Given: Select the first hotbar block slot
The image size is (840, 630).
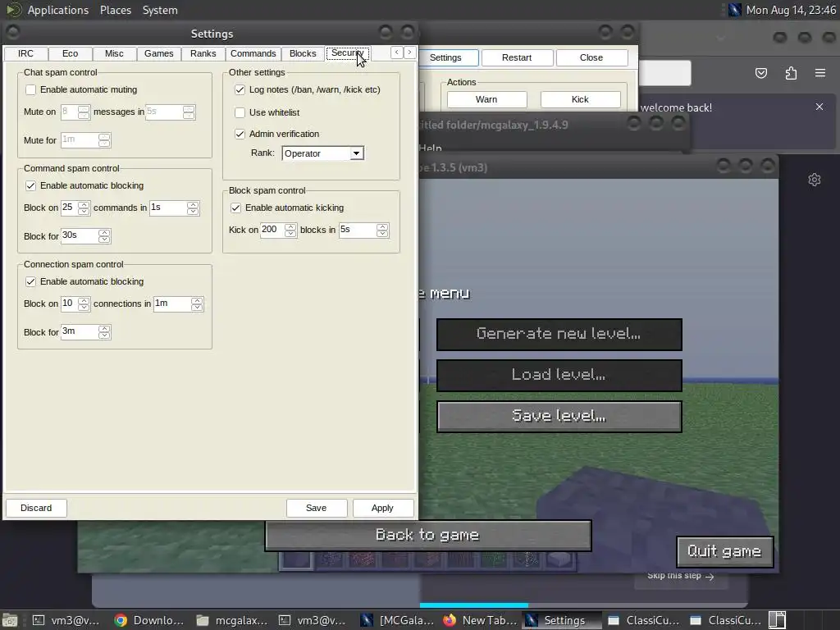Looking at the screenshot, I should click(x=296, y=559).
